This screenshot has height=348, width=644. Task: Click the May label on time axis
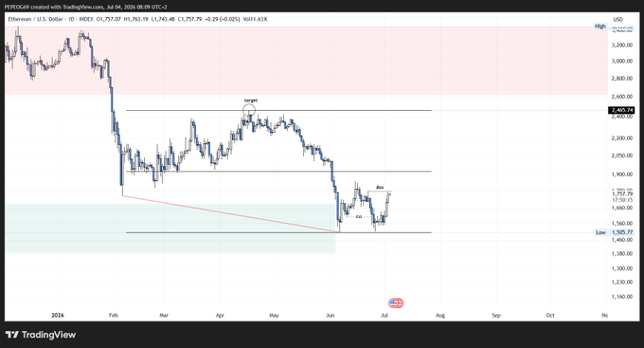[x=274, y=315]
